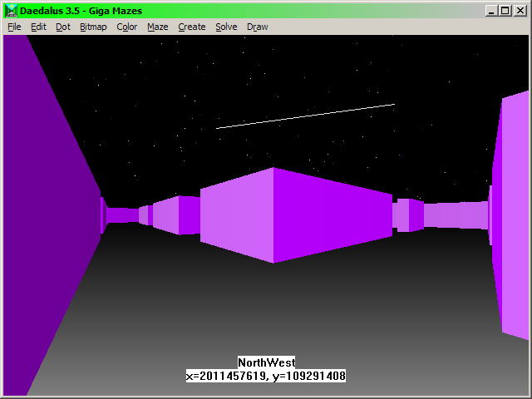Screen dimensions: 532x399
Task: Open the Dot menu
Action: pyautogui.click(x=63, y=27)
